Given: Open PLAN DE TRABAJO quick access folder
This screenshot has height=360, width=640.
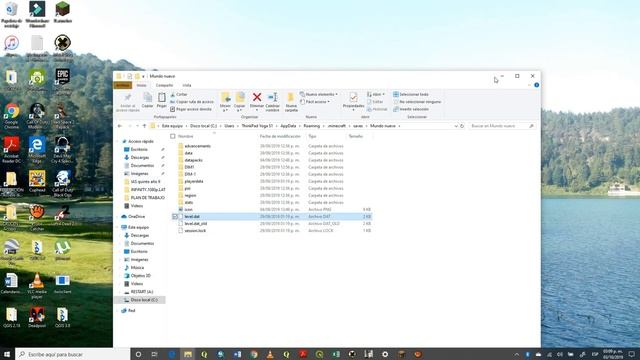Looking at the screenshot, I should click(x=147, y=198).
